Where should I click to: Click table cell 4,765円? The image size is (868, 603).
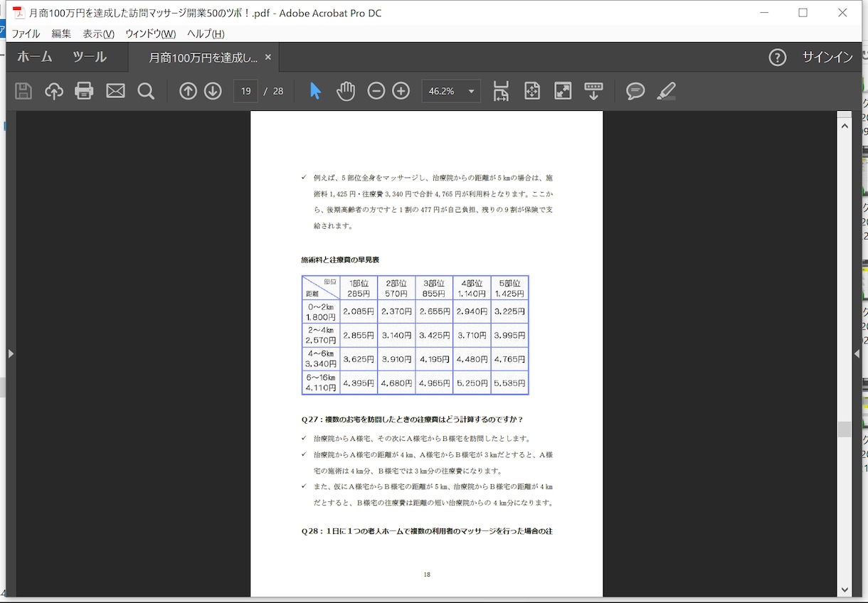tap(509, 359)
